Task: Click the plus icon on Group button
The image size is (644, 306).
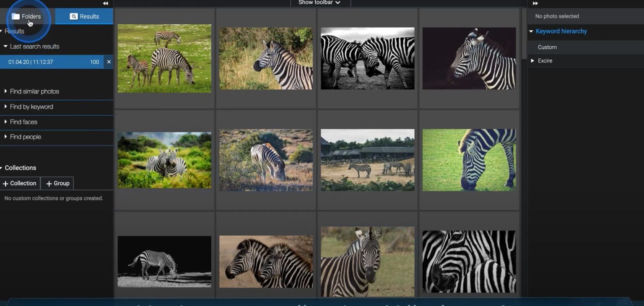Action: coord(49,183)
